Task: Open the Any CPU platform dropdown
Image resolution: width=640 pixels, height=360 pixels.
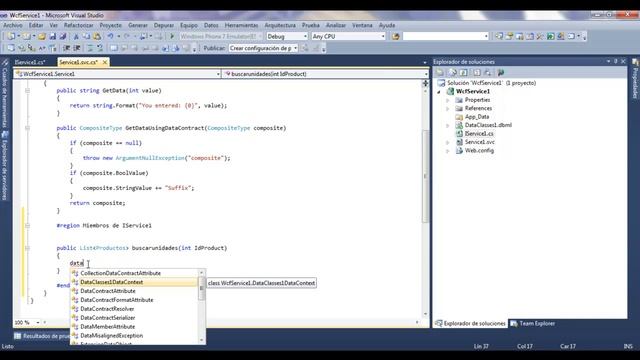Action: [x=382, y=36]
